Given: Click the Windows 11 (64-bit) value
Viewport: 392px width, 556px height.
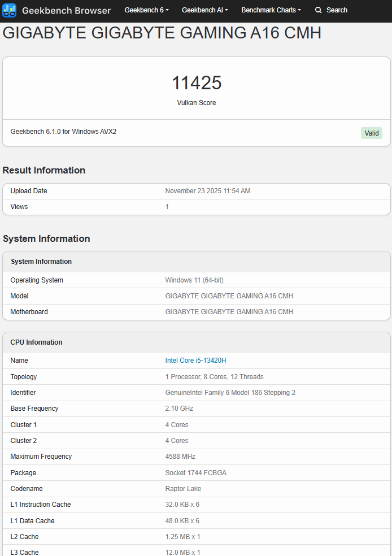Looking at the screenshot, I should (194, 280).
